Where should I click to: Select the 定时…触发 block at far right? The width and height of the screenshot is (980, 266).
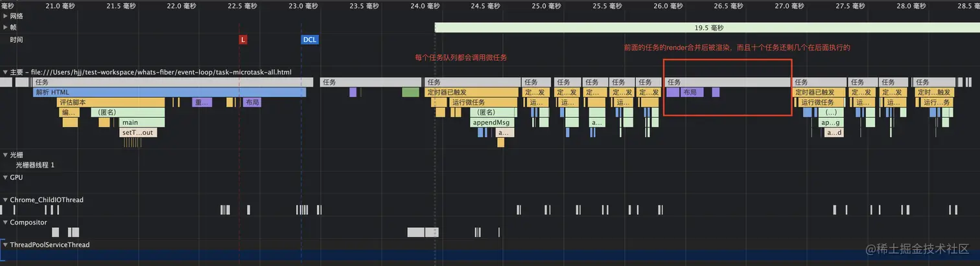tap(937, 93)
